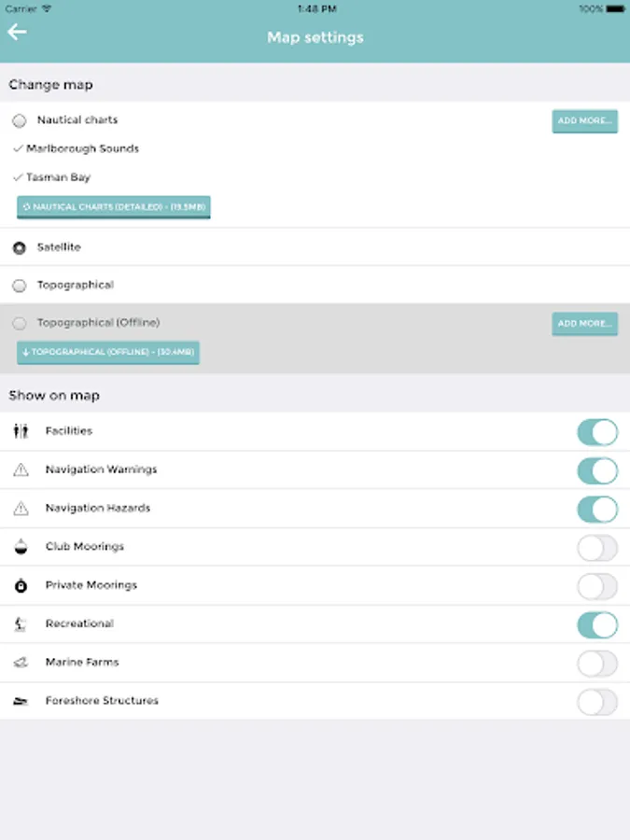Tap the Marine Farms icon
This screenshot has height=840, width=630.
(21, 662)
